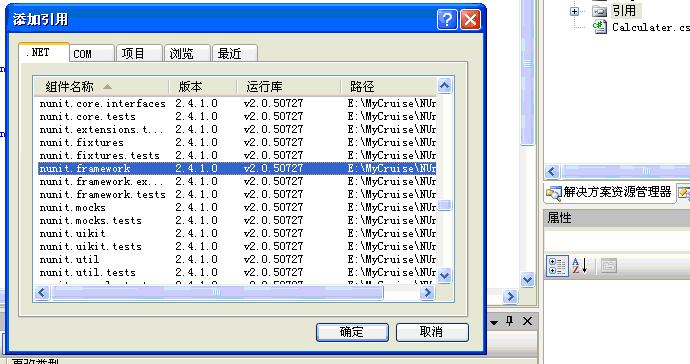Image resolution: width=690 pixels, height=364 pixels.
Task: Select the Categorized view icon in Properties
Action: pos(557,266)
